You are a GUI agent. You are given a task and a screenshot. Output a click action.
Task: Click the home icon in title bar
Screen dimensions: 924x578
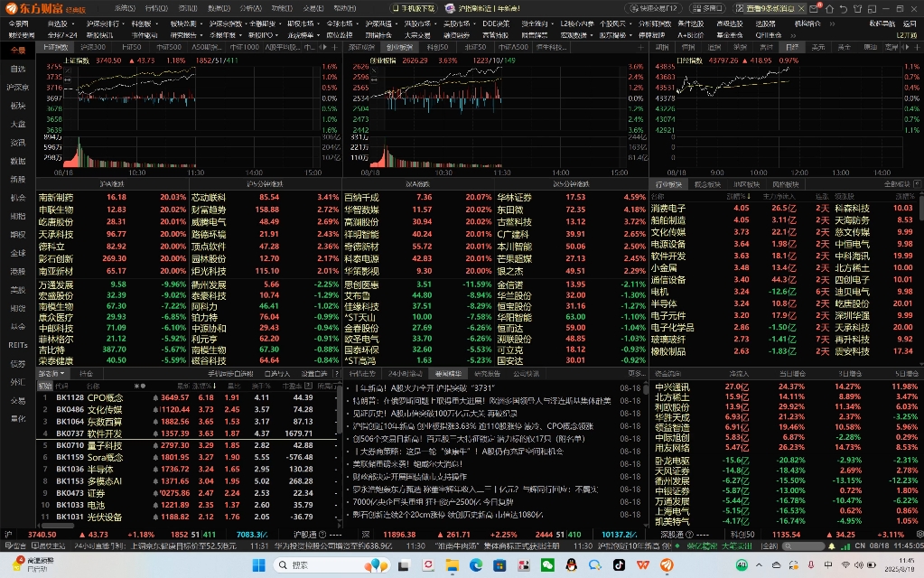click(830, 9)
